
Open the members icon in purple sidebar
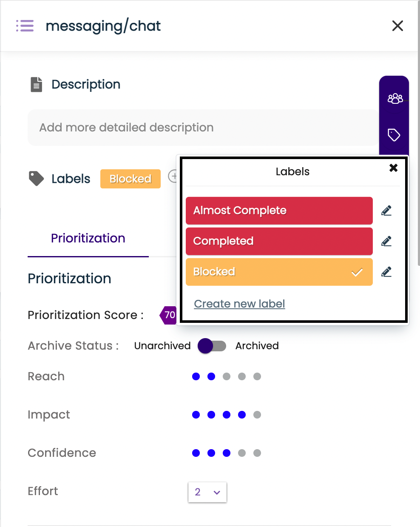tap(395, 99)
